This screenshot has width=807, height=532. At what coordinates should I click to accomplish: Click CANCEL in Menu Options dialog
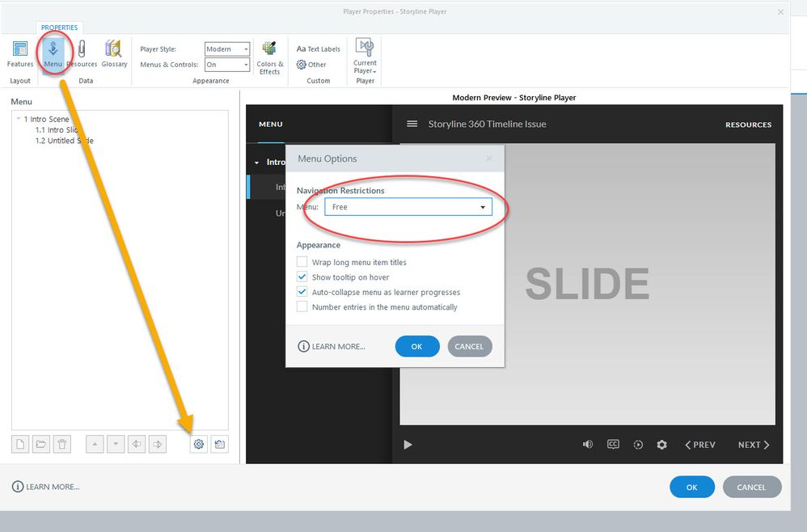coord(469,346)
